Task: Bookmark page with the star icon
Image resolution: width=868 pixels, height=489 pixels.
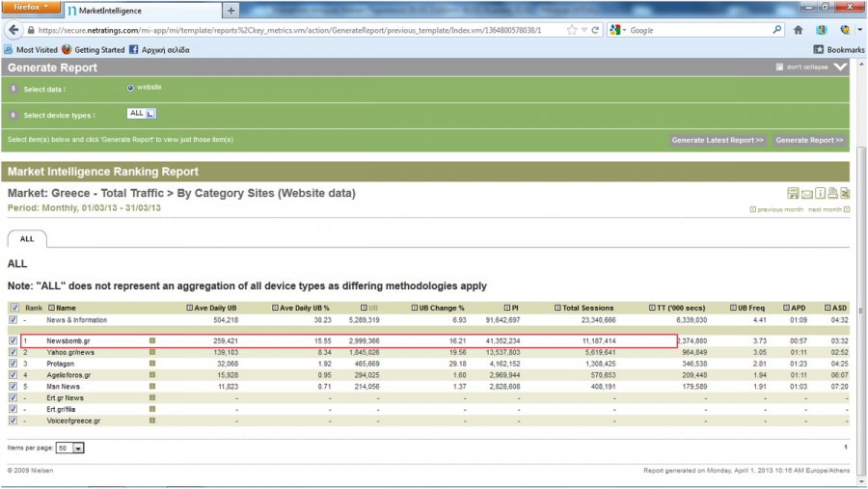Action: coord(572,30)
